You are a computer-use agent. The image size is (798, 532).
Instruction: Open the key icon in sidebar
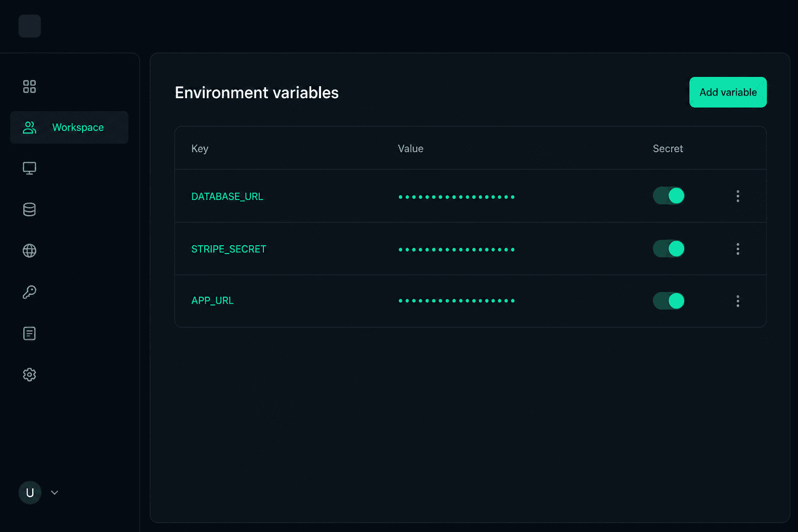pos(30,292)
